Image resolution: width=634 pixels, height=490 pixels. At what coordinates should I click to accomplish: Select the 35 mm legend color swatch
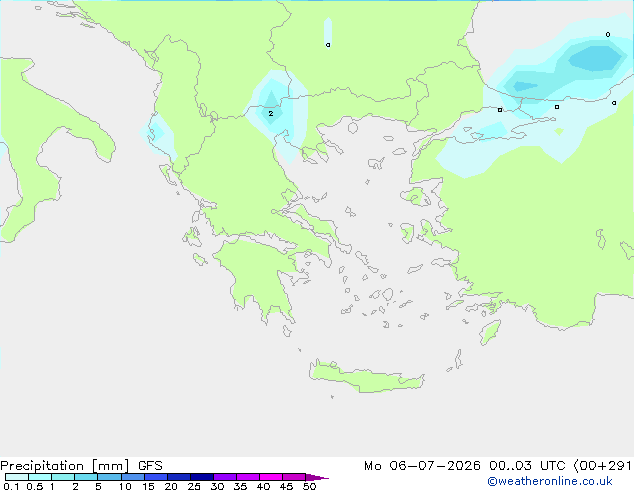click(247, 477)
